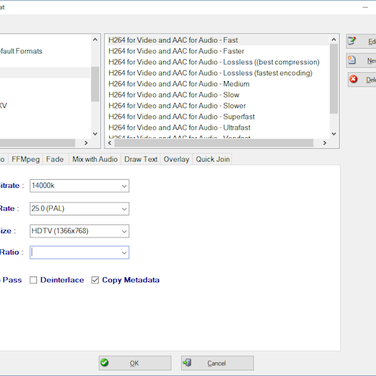The height and width of the screenshot is (376, 376).
Task: Click preset list scroll left arrow
Action: (x=110, y=143)
